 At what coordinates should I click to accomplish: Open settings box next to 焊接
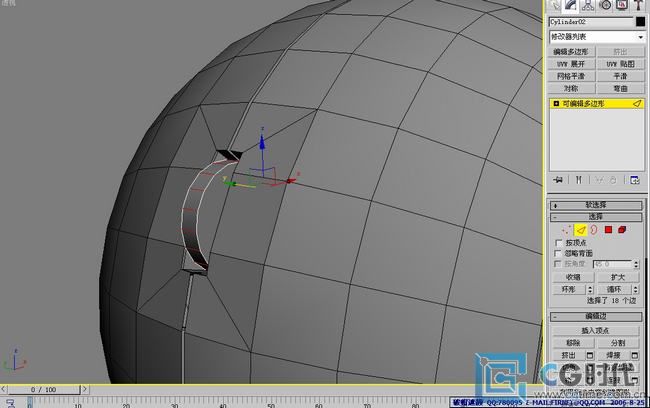click(x=635, y=355)
